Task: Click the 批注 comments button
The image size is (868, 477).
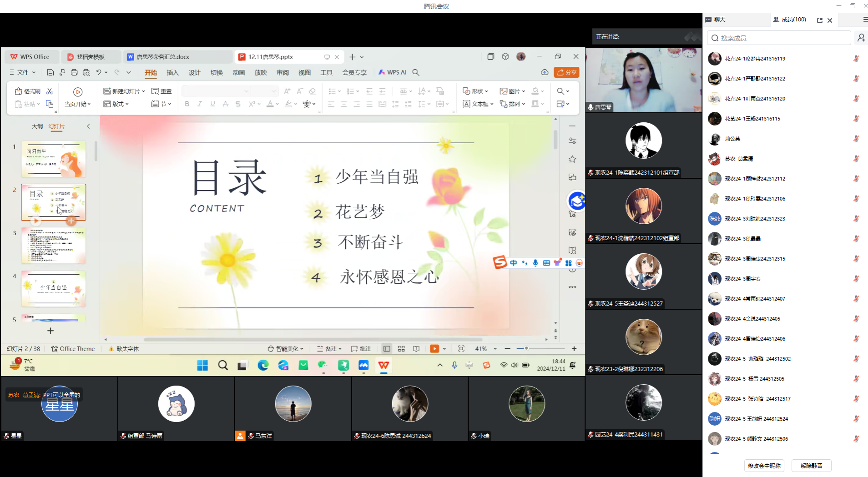Action: [x=361, y=349]
